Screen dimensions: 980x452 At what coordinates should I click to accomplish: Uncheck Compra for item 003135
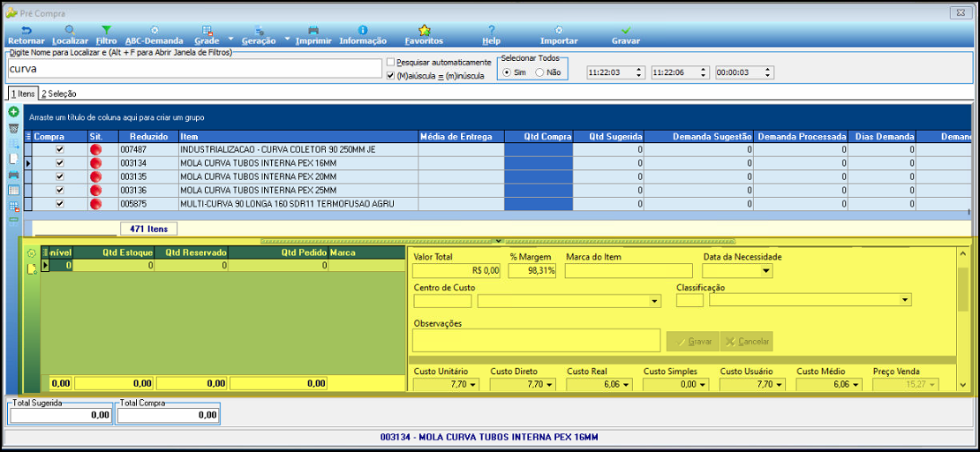60,177
